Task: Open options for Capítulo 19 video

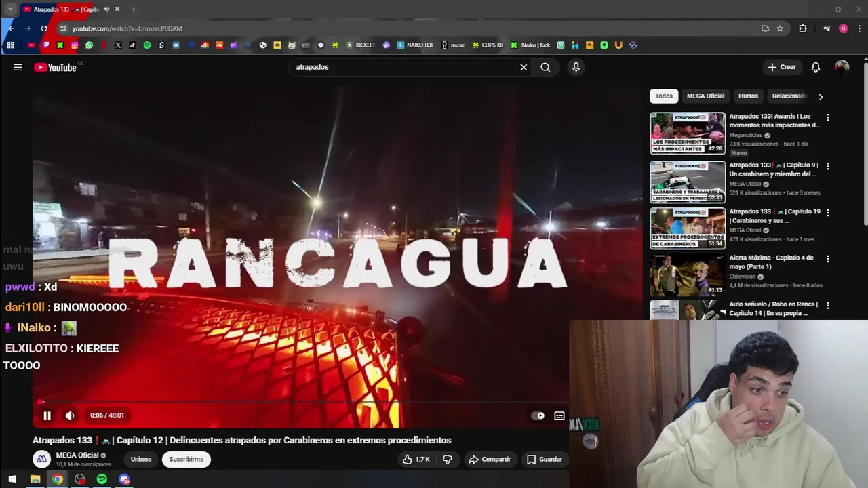Action: click(827, 213)
